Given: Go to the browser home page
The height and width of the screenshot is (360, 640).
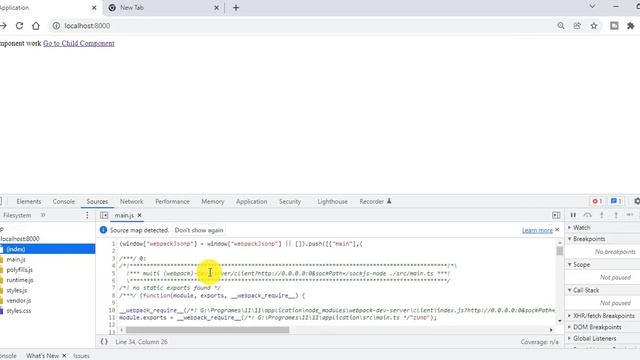Looking at the screenshot, I should pos(36,26).
